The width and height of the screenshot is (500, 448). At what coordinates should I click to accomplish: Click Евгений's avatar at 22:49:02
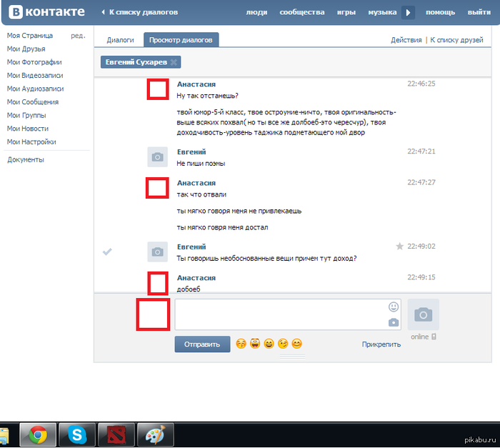click(158, 252)
